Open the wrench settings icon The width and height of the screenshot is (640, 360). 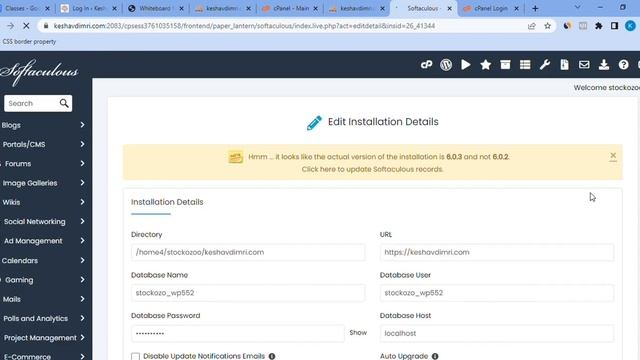click(x=544, y=64)
